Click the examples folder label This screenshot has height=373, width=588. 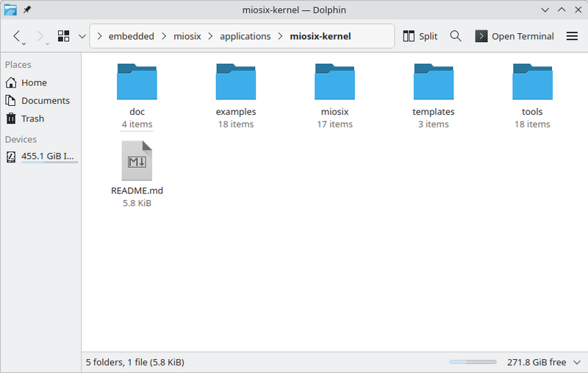click(236, 112)
